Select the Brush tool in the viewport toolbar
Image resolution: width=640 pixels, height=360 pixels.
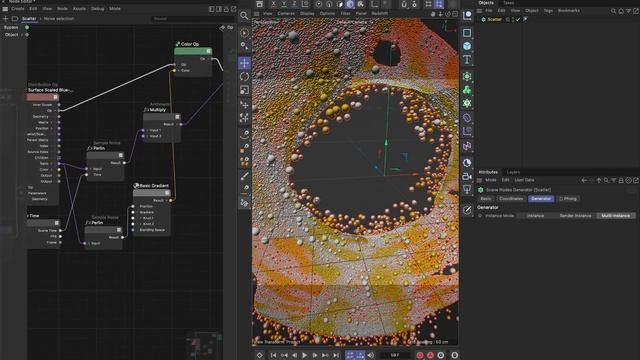coord(244,176)
